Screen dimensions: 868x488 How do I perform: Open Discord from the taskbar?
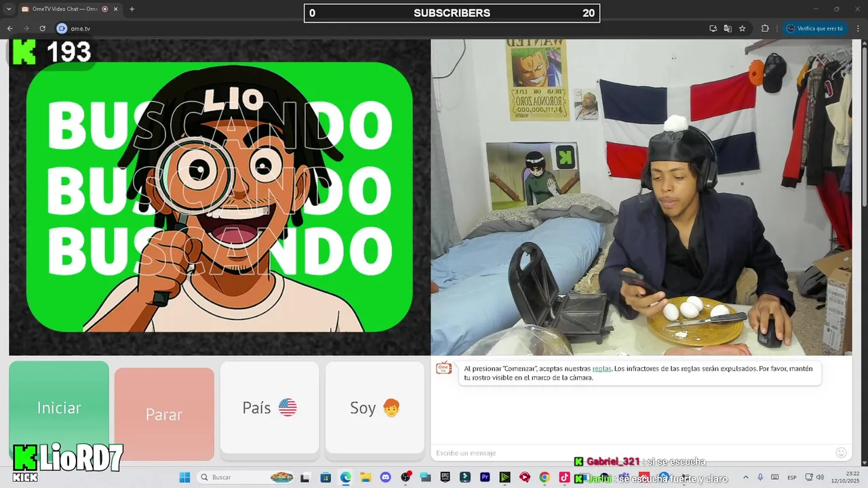coord(385,477)
